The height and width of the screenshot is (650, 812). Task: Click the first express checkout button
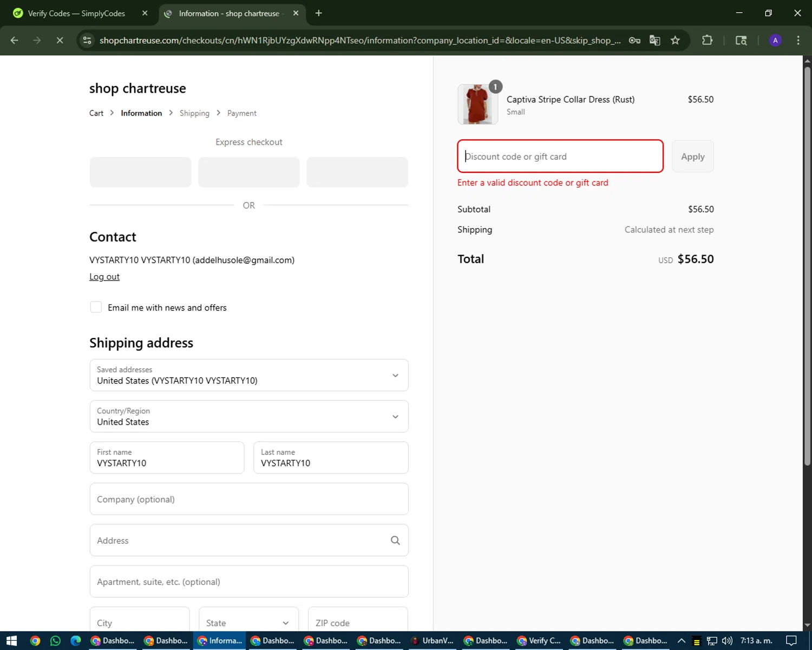point(140,172)
